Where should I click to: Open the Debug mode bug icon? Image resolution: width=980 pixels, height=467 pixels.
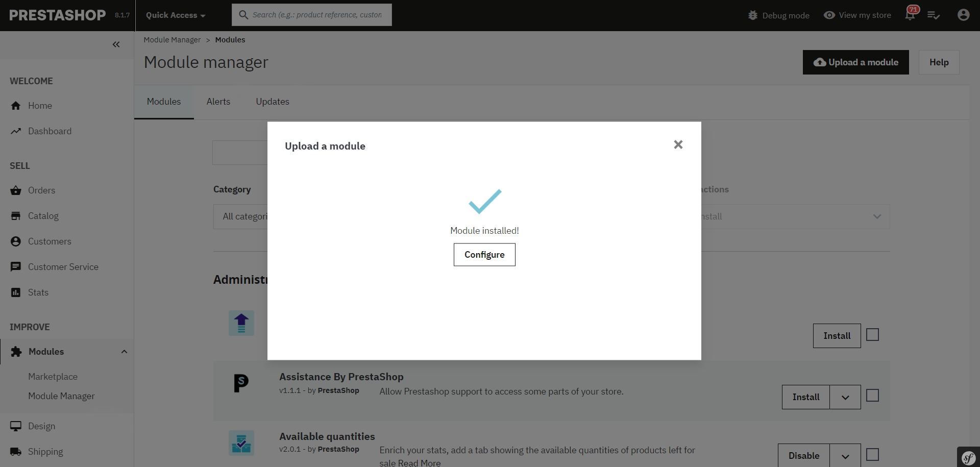[753, 15]
